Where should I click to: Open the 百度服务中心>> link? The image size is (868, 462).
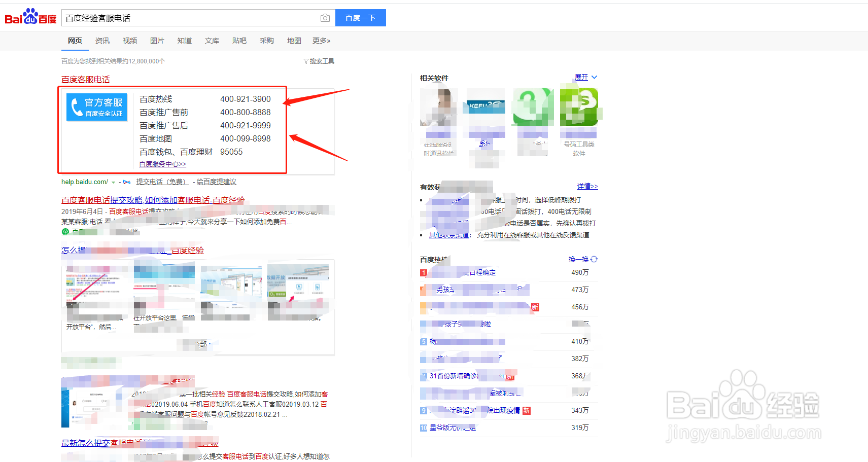pos(162,164)
